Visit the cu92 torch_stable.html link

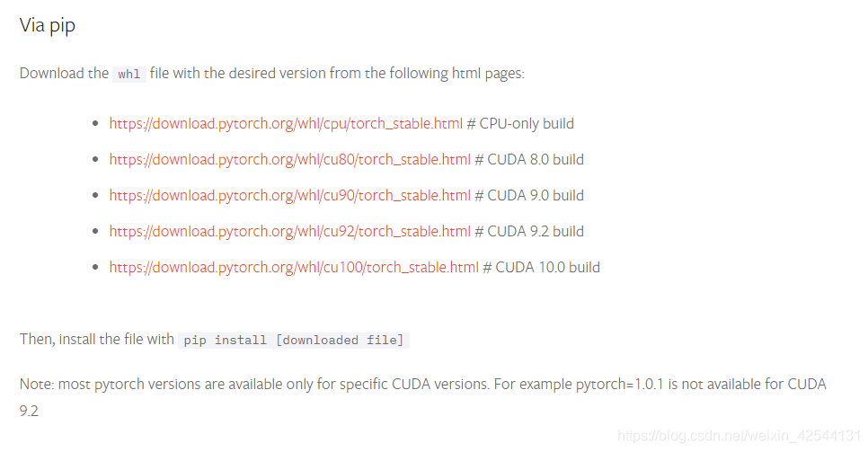coord(289,232)
